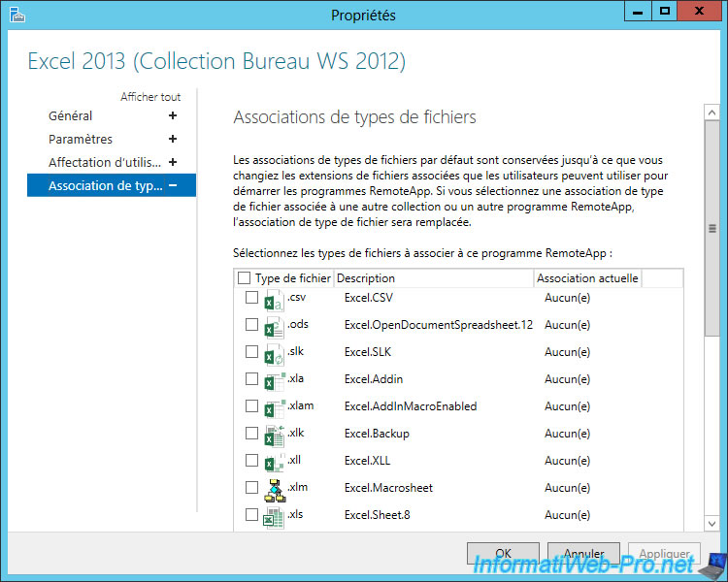
Task: Check the .slk file type checkbox
Action: tap(251, 351)
